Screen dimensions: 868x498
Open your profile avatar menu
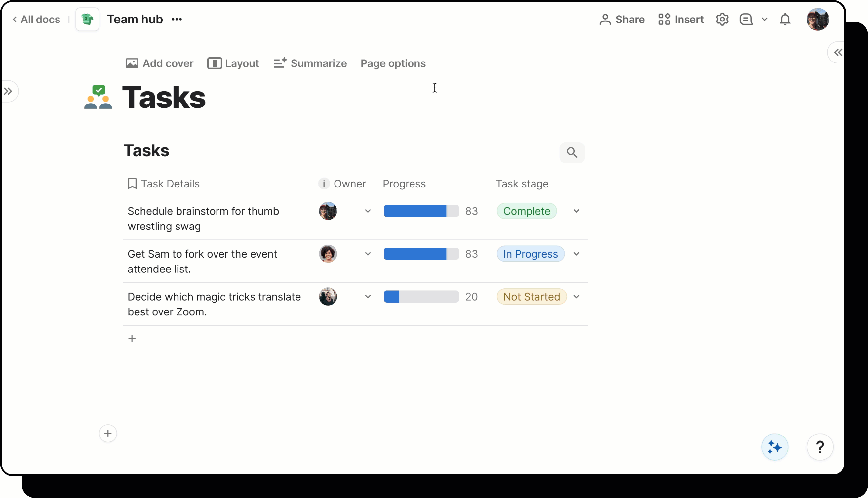coord(818,20)
